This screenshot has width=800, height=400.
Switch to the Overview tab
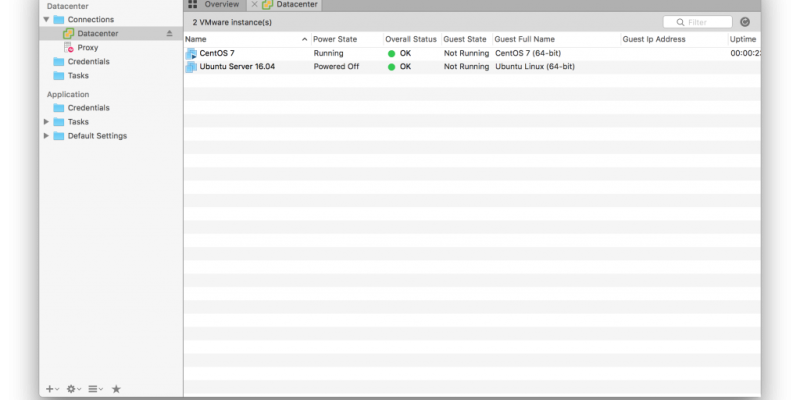(x=221, y=5)
